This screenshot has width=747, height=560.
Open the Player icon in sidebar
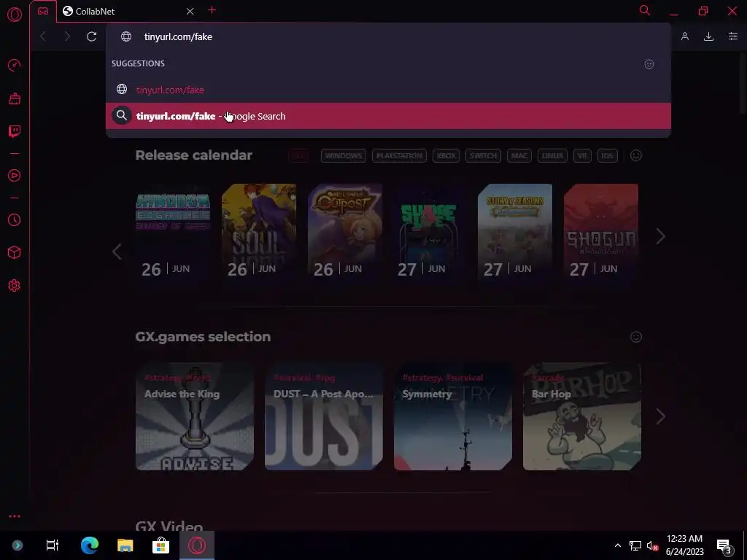(15, 176)
